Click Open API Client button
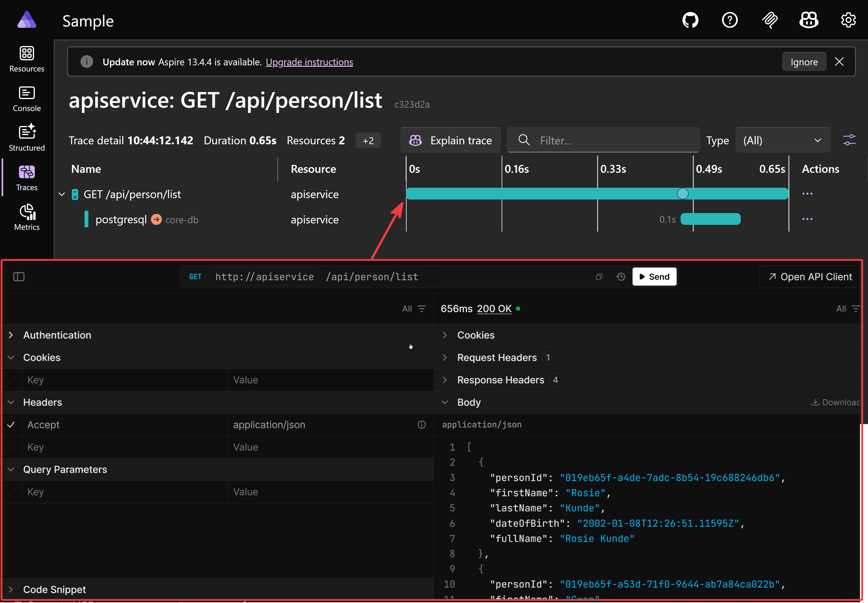 tap(810, 277)
